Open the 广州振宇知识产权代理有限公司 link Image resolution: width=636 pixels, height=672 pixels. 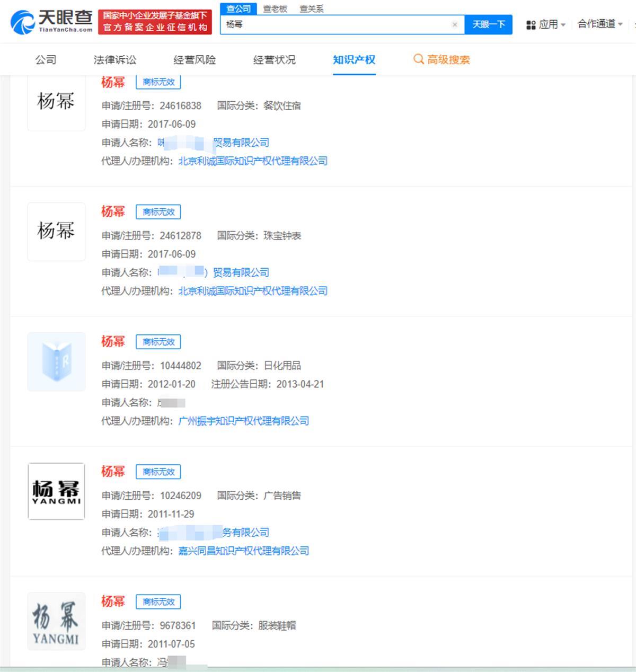(x=245, y=421)
